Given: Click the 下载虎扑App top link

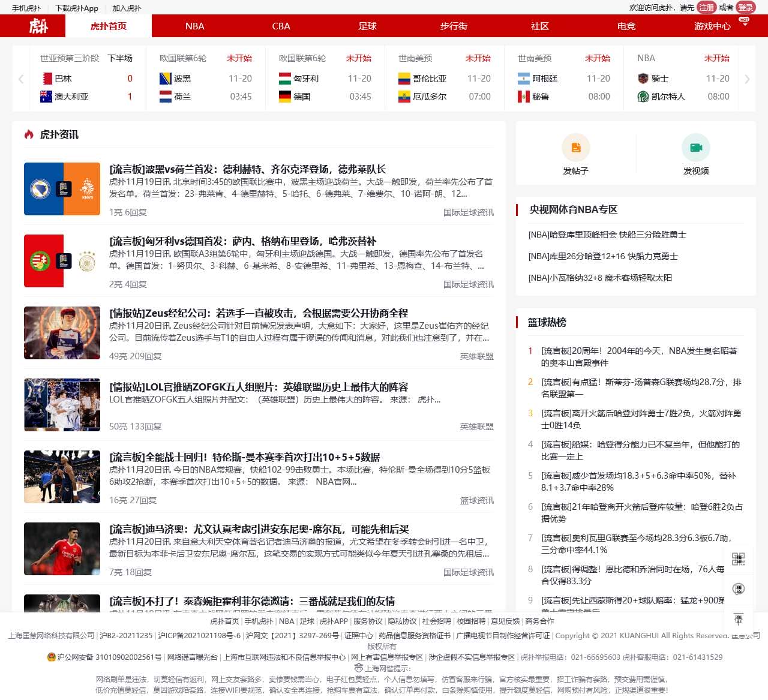Looking at the screenshot, I should click(77, 8).
